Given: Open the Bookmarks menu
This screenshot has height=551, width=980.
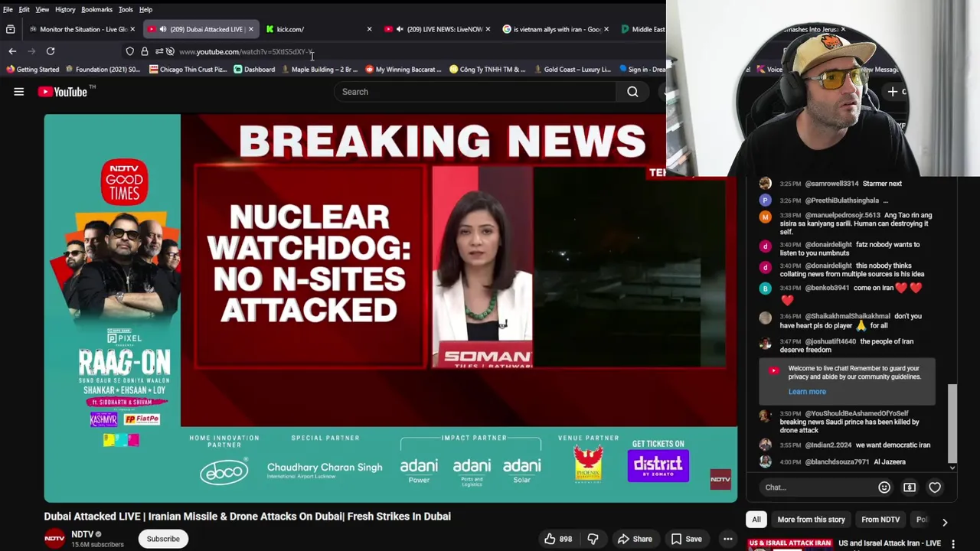Looking at the screenshot, I should tap(96, 9).
